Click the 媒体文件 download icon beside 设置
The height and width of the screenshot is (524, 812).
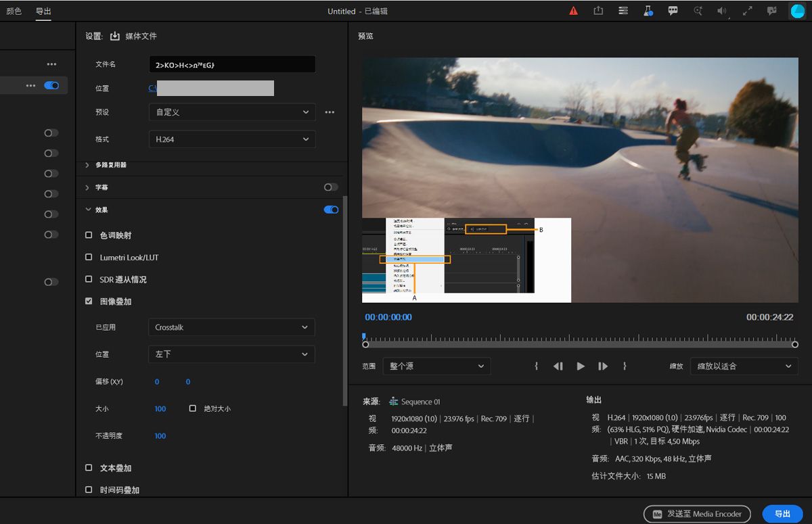115,36
